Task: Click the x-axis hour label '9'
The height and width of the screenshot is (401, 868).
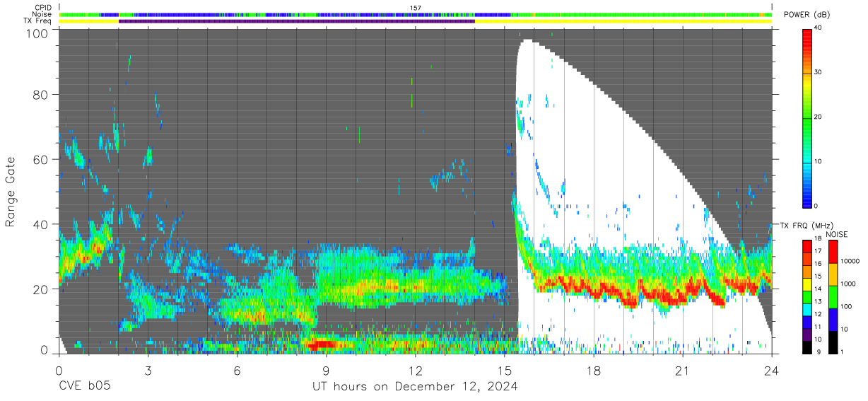Action: pos(326,371)
